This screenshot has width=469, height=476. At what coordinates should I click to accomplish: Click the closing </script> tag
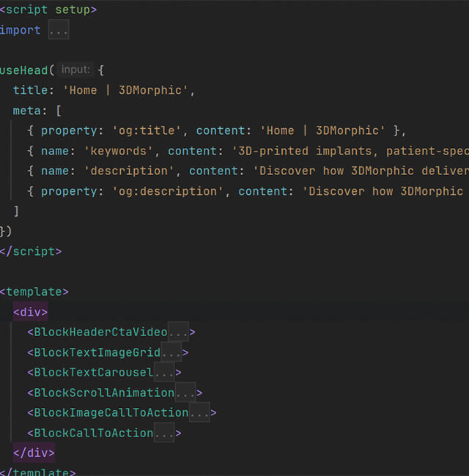click(x=31, y=252)
